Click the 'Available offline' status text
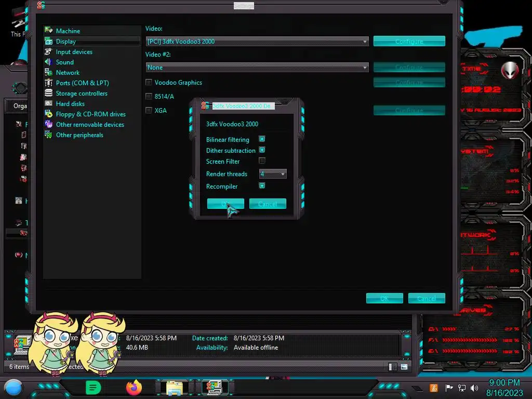The height and width of the screenshot is (399, 532). pos(256,348)
